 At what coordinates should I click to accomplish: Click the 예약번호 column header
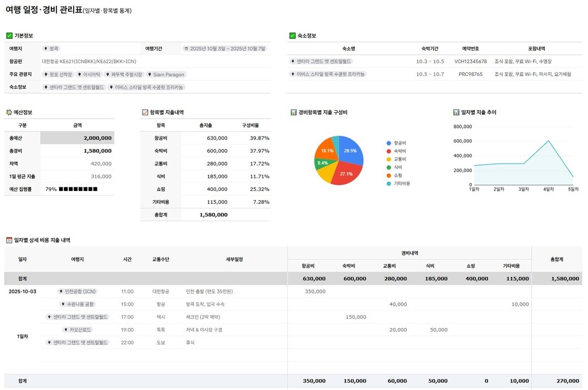[470, 49]
